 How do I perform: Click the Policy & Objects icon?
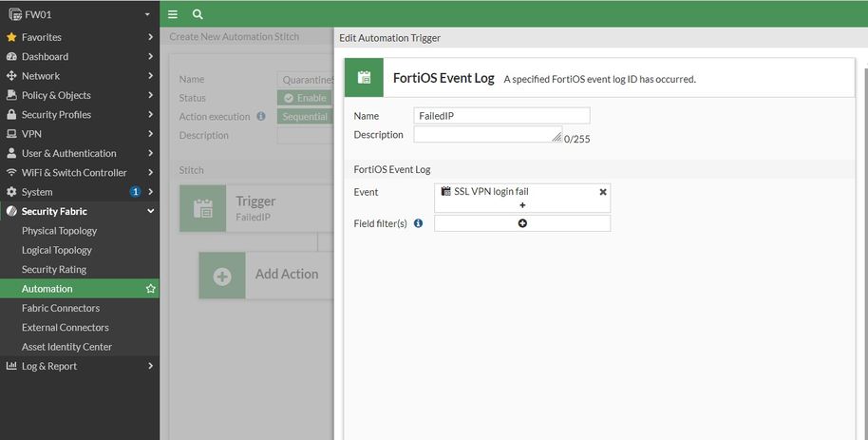tap(11, 95)
